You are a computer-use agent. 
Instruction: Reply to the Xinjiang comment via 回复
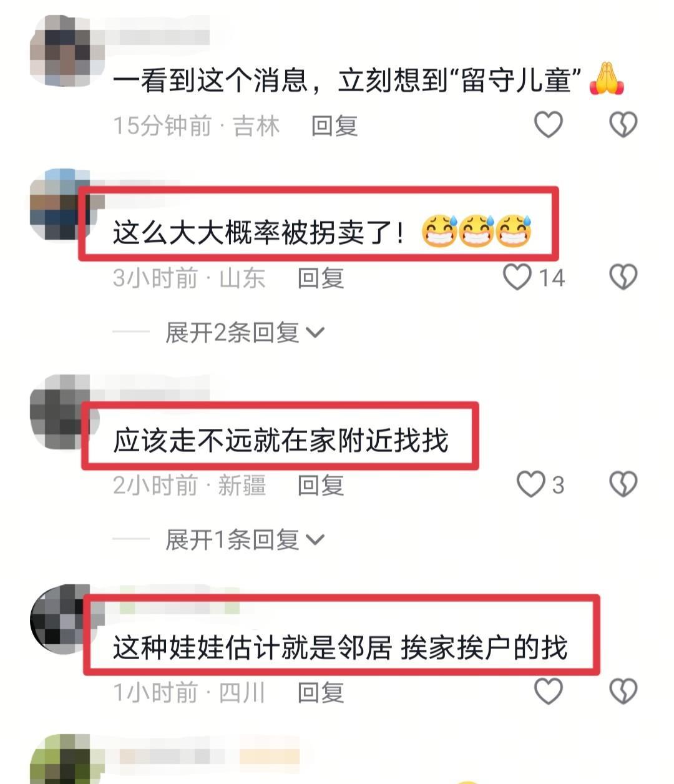[321, 486]
